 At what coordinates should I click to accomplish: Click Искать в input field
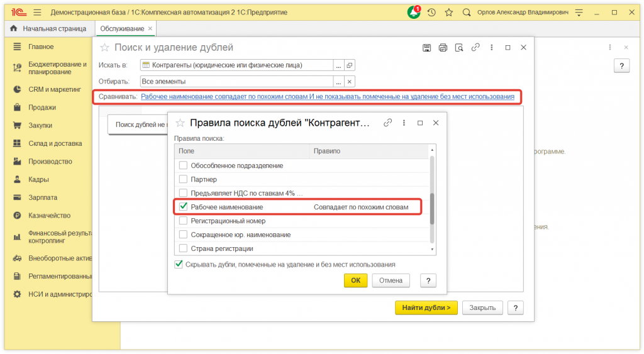pos(236,65)
